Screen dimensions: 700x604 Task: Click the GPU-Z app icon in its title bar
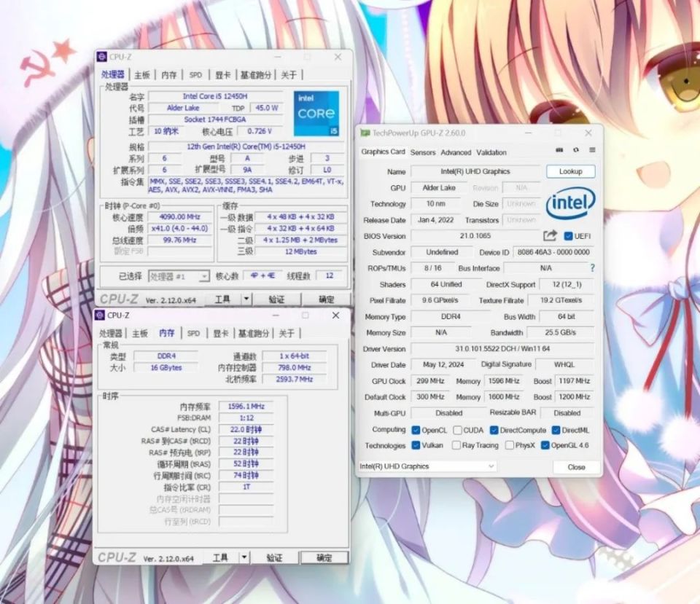[x=365, y=133]
